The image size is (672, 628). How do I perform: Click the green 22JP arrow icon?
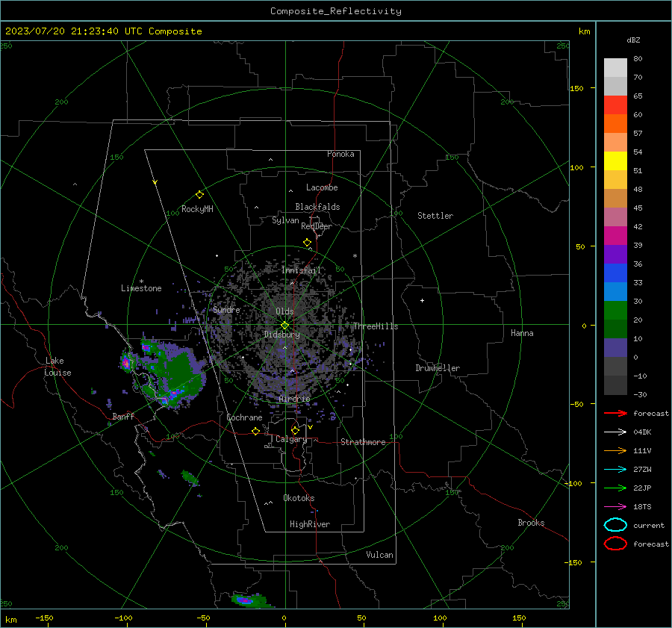point(615,488)
